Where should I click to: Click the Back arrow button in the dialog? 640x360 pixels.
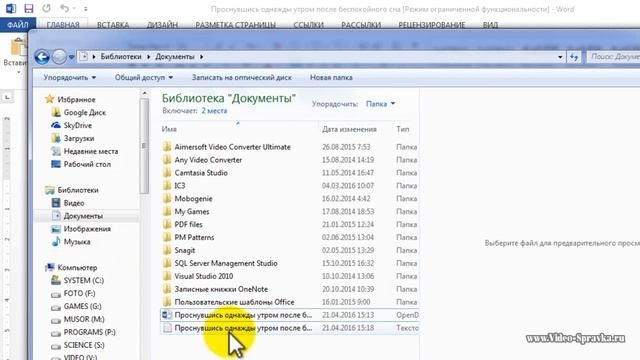tap(42, 57)
